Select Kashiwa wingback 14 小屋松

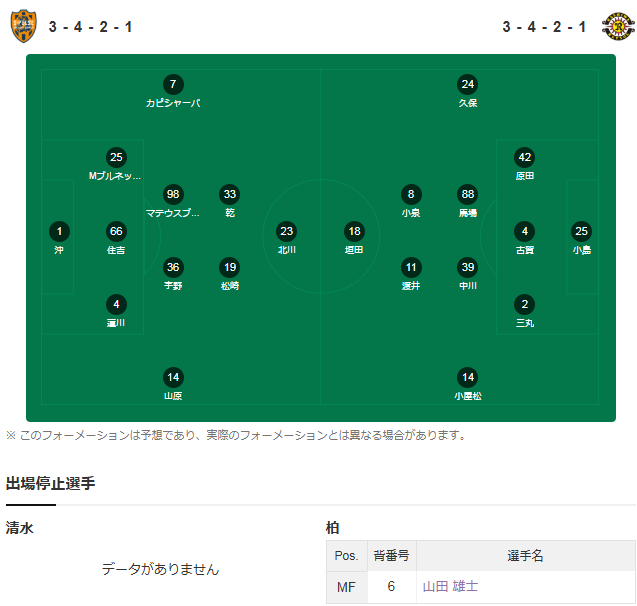click(468, 378)
